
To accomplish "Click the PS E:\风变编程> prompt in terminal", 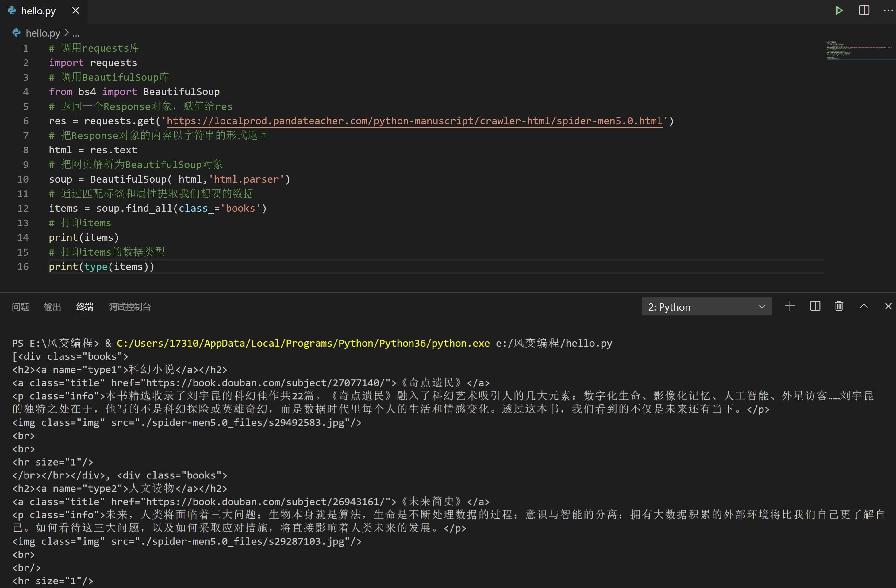I will [56, 343].
